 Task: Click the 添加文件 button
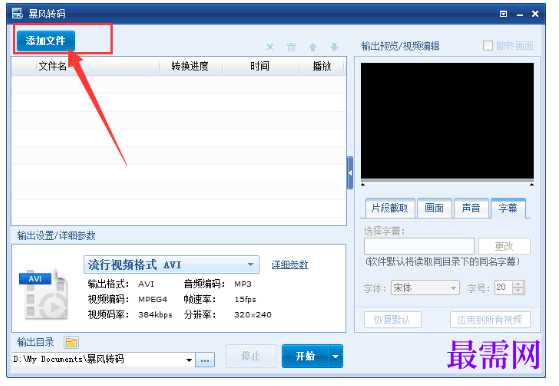point(46,41)
